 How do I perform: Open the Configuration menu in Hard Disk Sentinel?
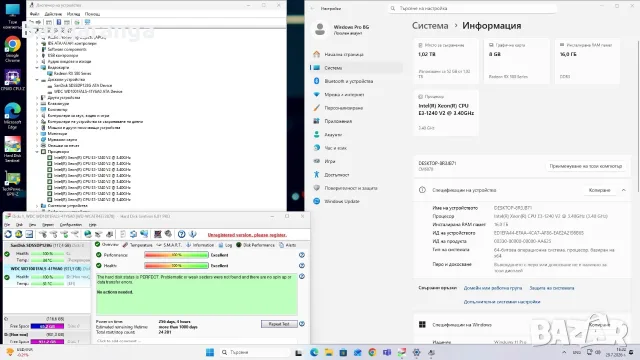pos(71,224)
